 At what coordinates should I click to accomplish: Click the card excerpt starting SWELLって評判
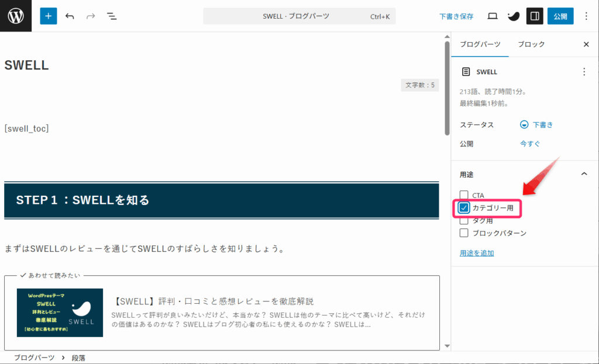click(268, 320)
